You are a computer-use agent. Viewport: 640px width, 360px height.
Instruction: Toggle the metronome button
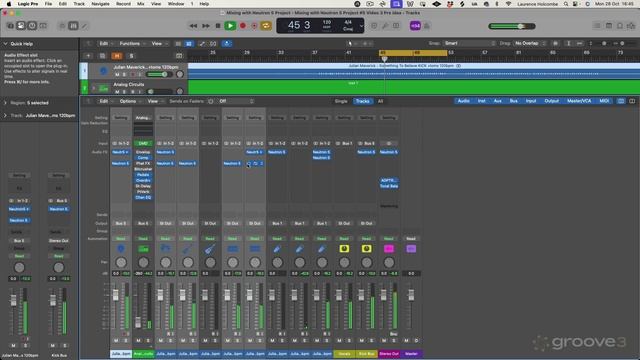(x=427, y=26)
